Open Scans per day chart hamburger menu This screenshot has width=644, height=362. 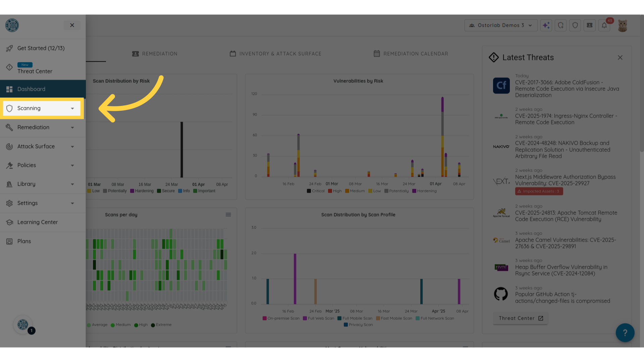coord(228,215)
